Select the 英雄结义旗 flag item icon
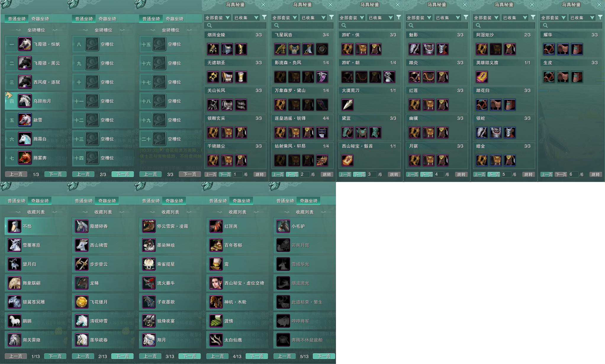This screenshot has height=364, width=605. point(482,77)
